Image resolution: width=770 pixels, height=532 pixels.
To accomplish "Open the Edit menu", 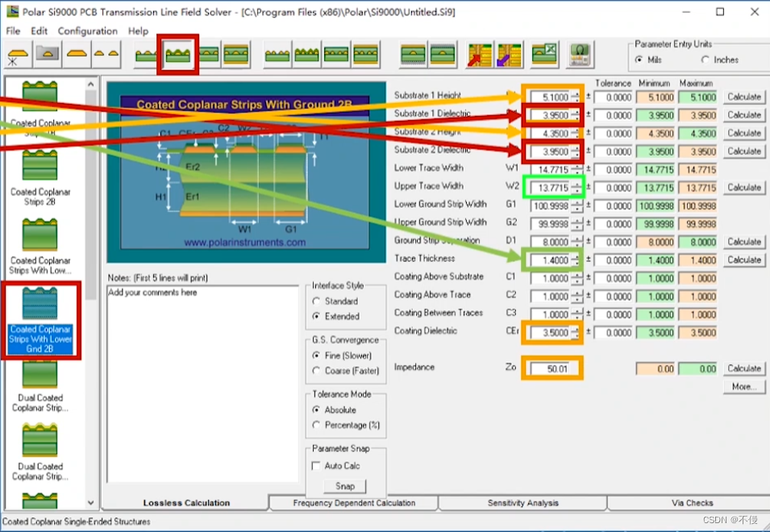I will [39, 31].
